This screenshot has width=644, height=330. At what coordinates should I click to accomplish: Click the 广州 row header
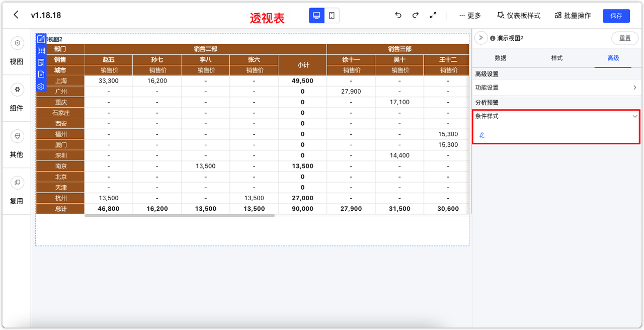pos(60,92)
